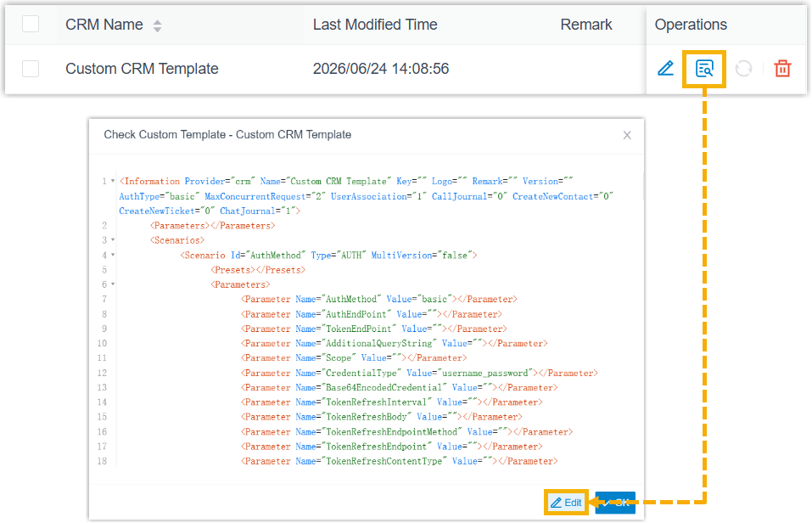Image resolution: width=812 pixels, height=523 pixels.
Task: Click the AuthMethod basic parameter line 7
Action: (x=378, y=299)
